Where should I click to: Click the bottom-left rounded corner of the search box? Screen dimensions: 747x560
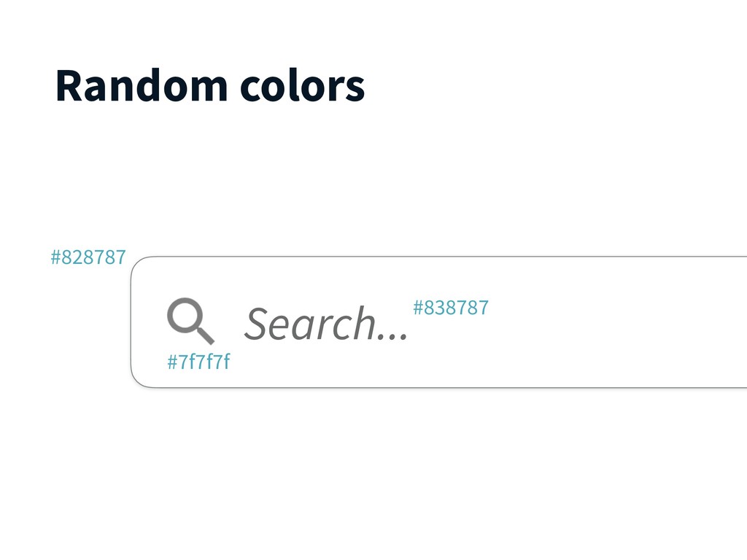tap(138, 381)
